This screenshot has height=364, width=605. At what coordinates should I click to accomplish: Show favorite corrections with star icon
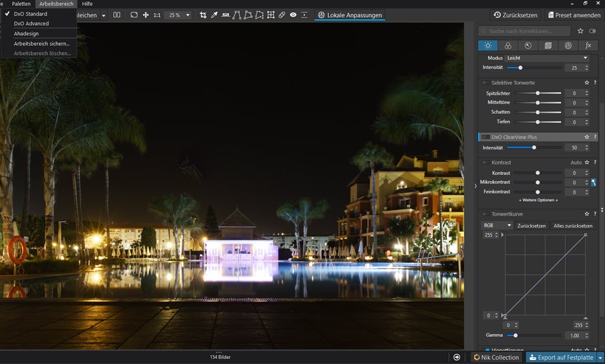580,31
